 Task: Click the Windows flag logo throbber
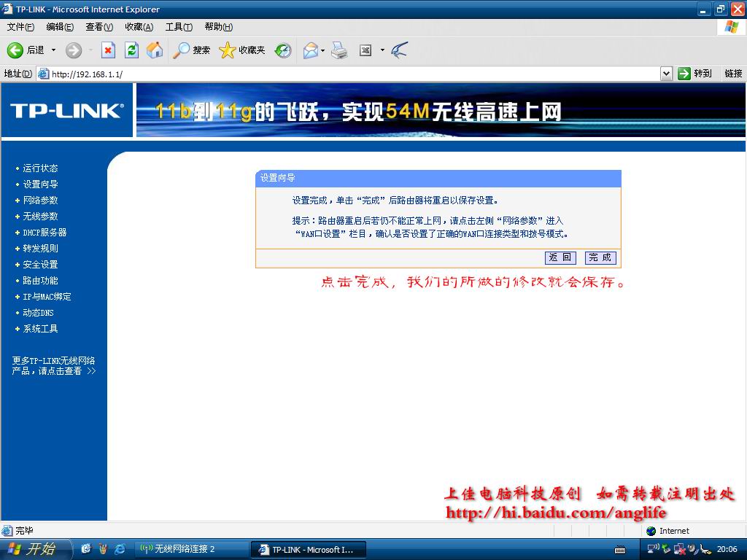point(731,27)
